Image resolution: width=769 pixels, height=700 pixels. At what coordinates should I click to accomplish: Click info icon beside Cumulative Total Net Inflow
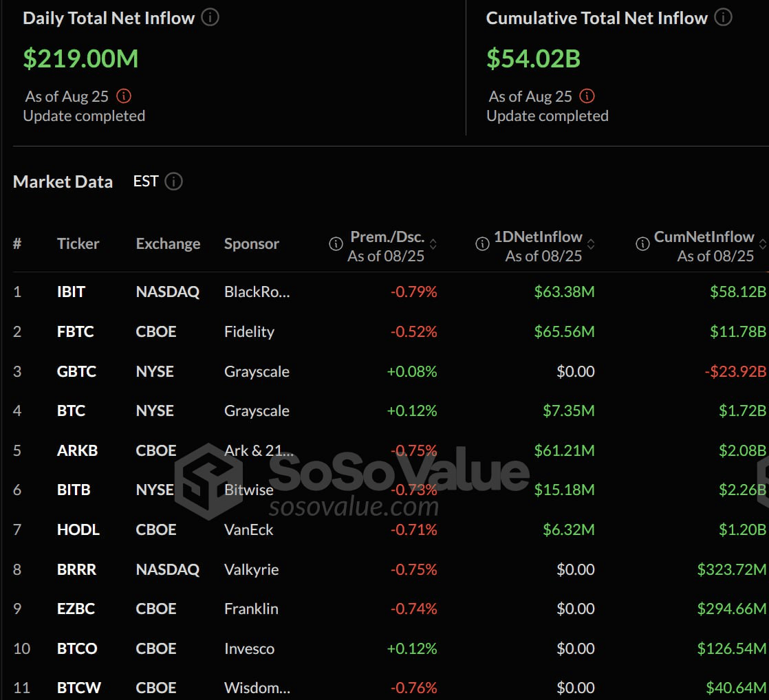[723, 18]
